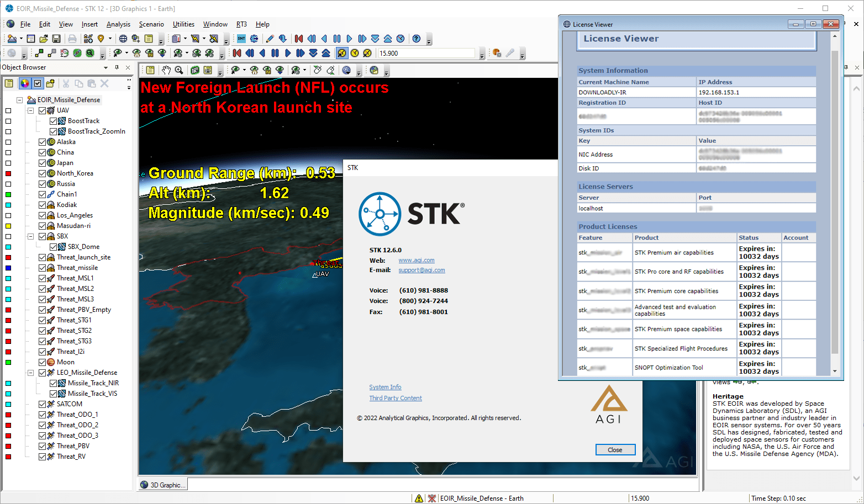Click the License Viewer scroll down arrow
This screenshot has height=504, width=864.
coord(835,372)
